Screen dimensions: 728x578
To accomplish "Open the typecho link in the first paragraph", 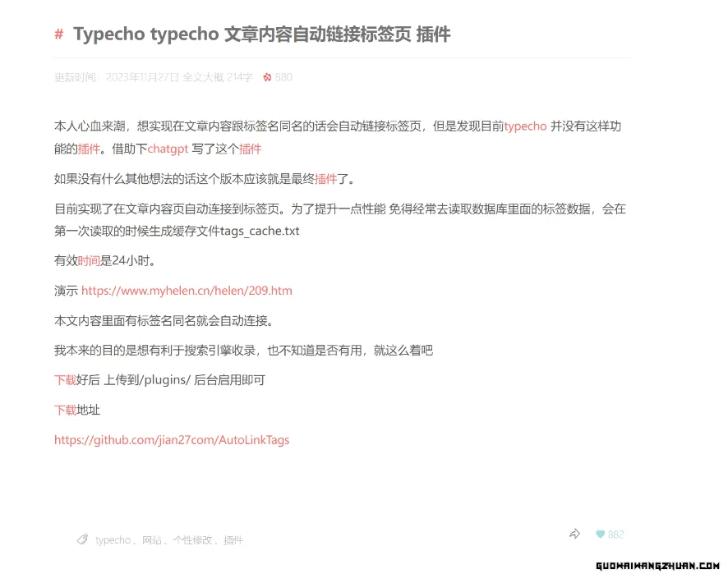I will pos(525,126).
